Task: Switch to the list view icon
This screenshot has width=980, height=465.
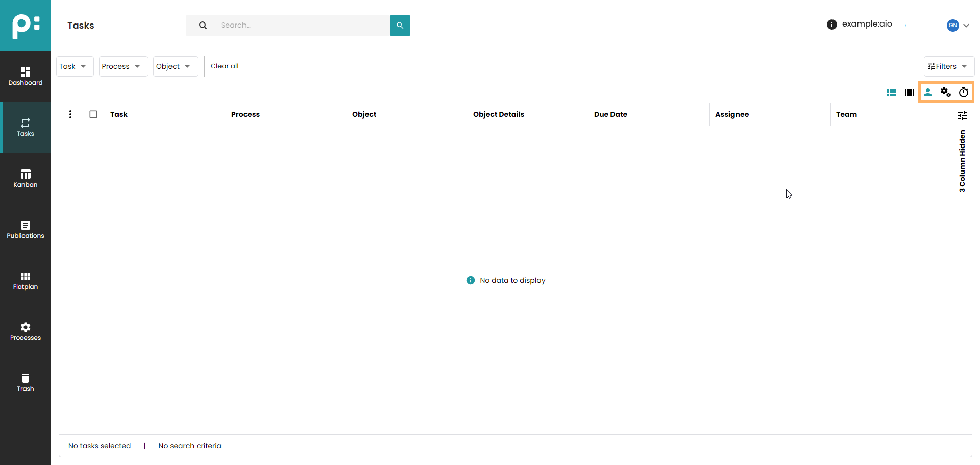Action: 892,92
